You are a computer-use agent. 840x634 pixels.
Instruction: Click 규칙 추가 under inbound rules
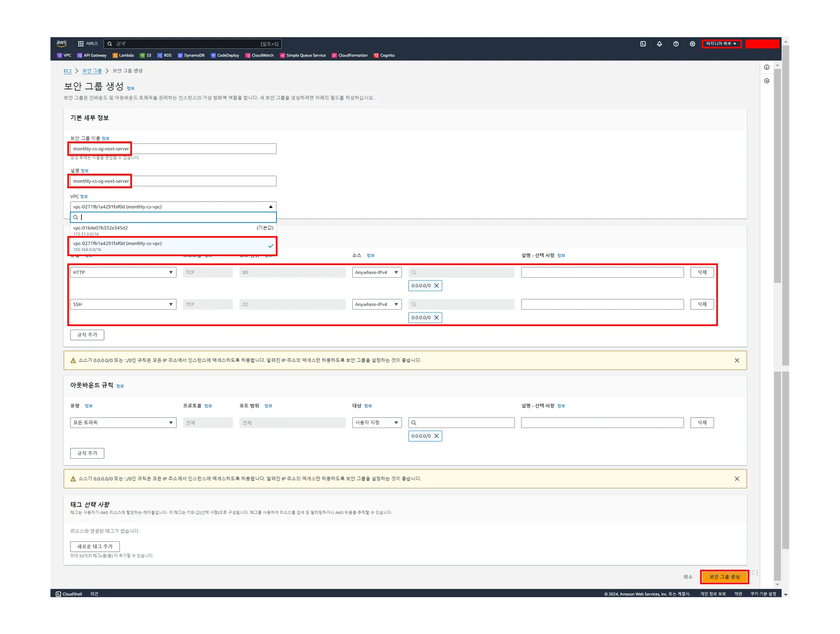(x=87, y=335)
